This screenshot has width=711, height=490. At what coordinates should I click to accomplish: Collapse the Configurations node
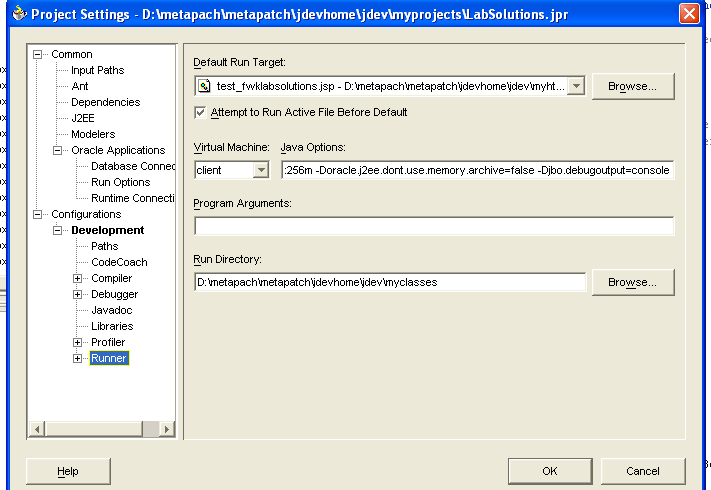[x=38, y=214]
